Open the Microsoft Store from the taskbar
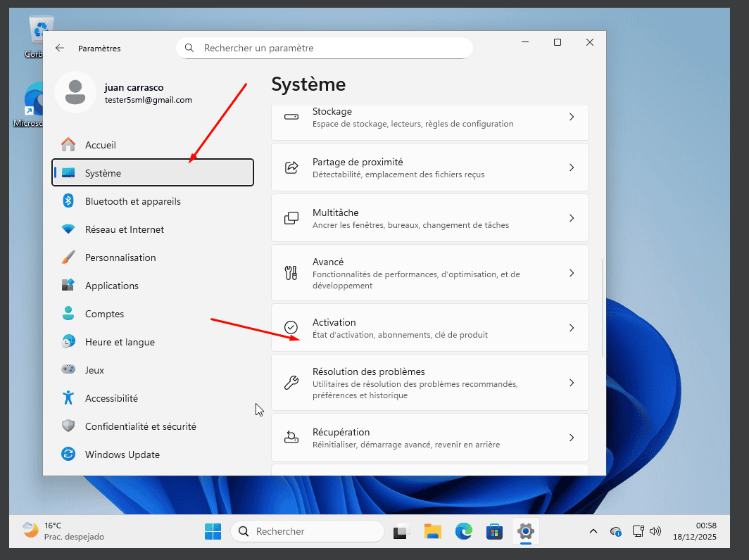The image size is (749, 560). click(x=494, y=531)
